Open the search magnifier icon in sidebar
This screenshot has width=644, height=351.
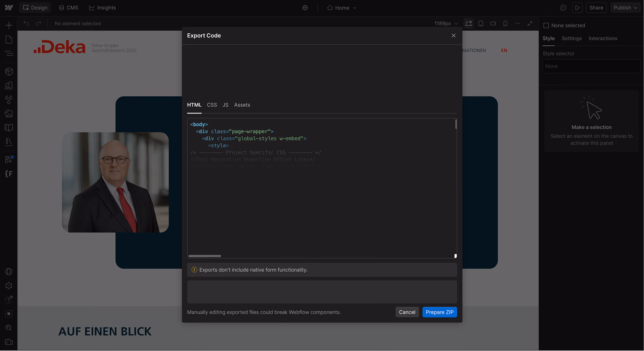(9, 328)
